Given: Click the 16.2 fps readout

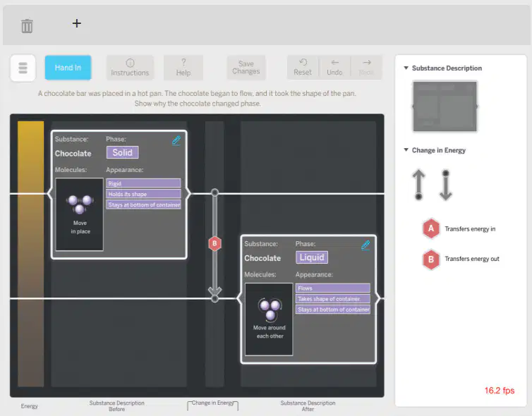Looking at the screenshot, I should pos(500,390).
